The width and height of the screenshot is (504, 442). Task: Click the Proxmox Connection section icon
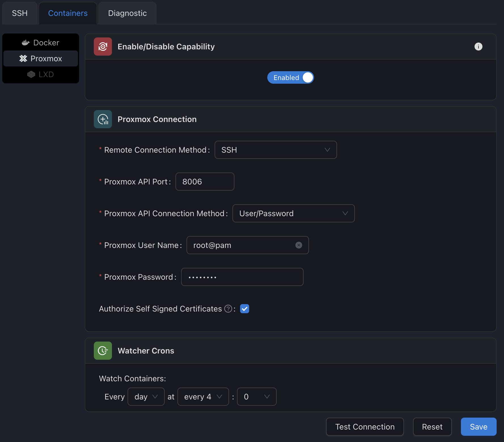(x=103, y=119)
